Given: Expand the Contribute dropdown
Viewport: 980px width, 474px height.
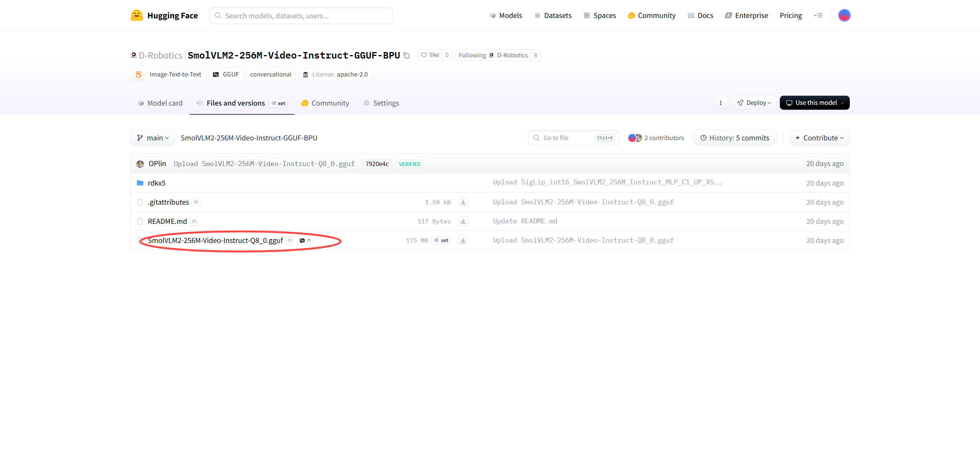Looking at the screenshot, I should click(x=819, y=138).
